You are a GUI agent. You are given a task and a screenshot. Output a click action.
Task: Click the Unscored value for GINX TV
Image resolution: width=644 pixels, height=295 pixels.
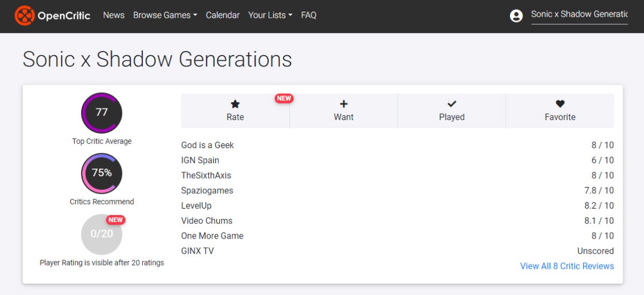click(x=596, y=250)
